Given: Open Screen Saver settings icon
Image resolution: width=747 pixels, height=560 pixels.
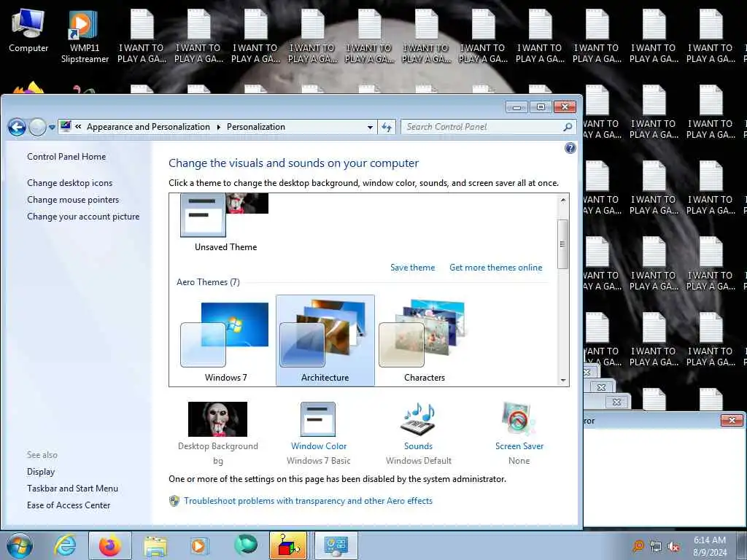Looking at the screenshot, I should click(x=519, y=419).
